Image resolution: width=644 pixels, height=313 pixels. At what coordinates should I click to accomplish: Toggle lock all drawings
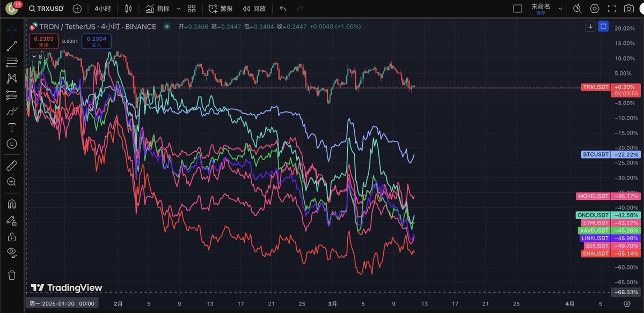pyautogui.click(x=11, y=236)
